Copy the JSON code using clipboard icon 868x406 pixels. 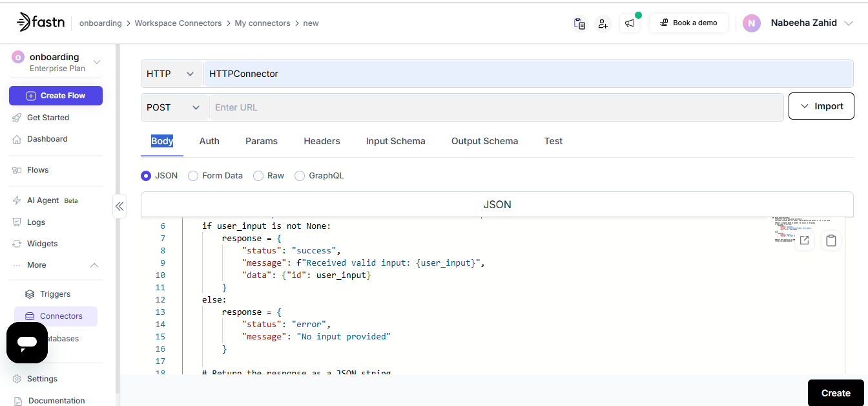click(x=831, y=240)
